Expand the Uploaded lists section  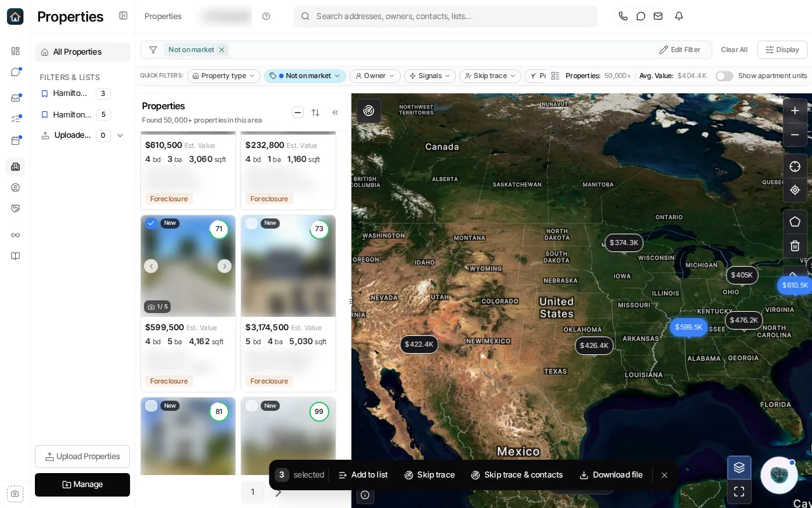(120, 135)
